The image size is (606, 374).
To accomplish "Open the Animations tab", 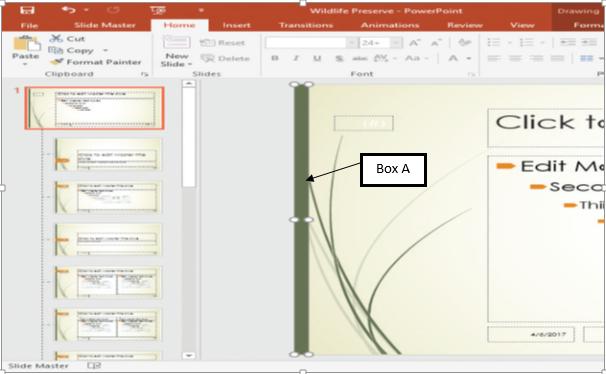I will 390,26.
